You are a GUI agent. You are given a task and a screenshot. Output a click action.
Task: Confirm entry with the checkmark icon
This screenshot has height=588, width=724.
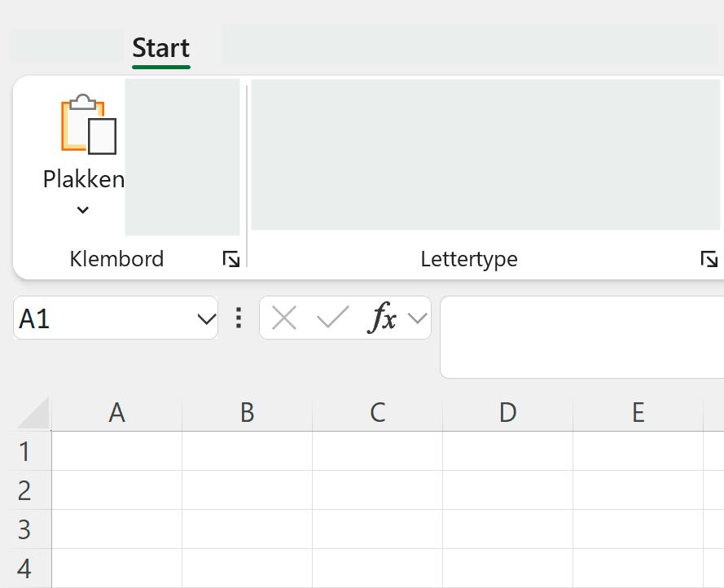tap(332, 318)
